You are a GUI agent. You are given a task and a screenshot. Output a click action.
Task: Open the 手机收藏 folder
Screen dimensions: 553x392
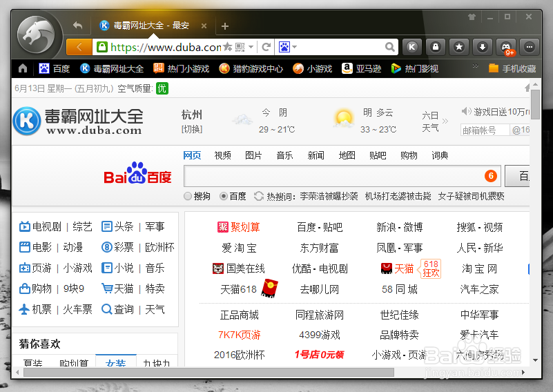[x=512, y=68]
